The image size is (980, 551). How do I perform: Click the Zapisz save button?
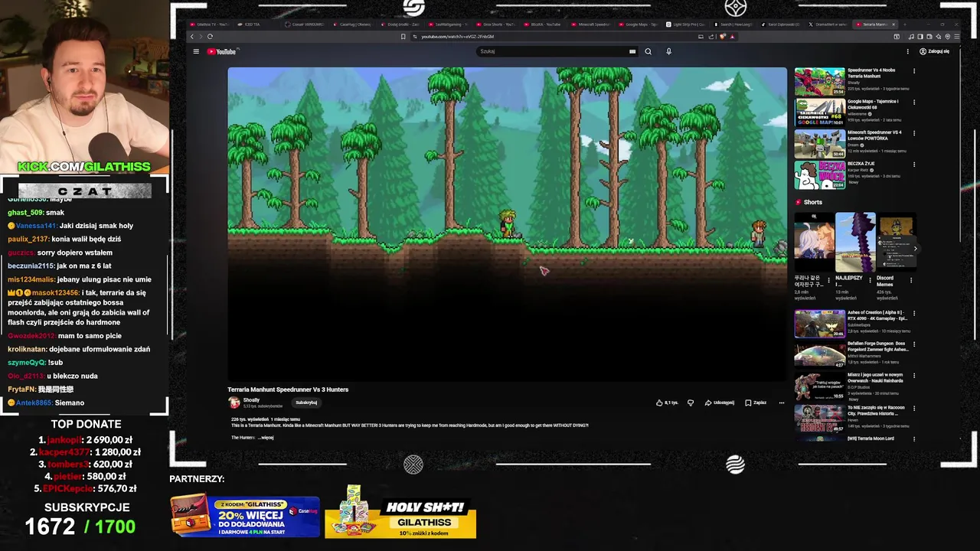click(756, 403)
